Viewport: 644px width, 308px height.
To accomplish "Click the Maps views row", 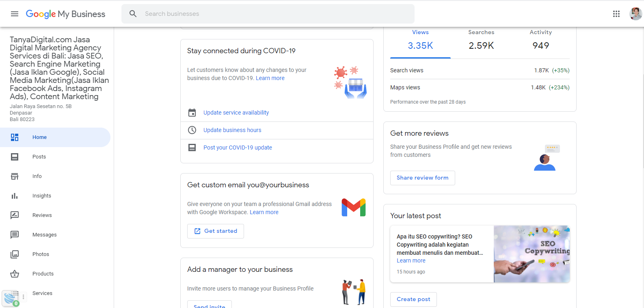I will pos(480,87).
